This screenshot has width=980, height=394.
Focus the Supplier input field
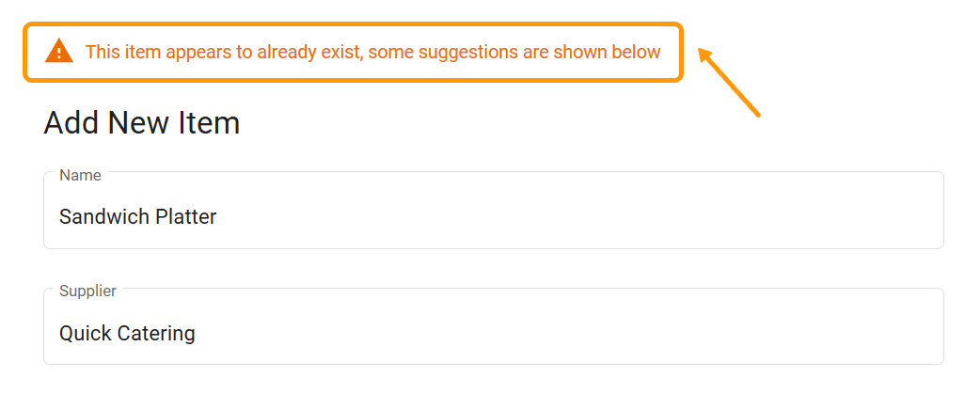tap(493, 334)
